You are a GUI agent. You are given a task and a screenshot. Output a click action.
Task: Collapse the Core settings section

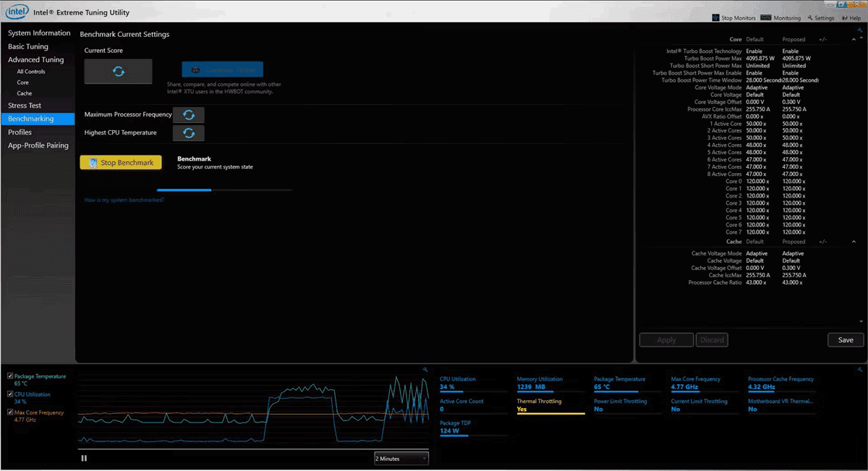pyautogui.click(x=854, y=40)
